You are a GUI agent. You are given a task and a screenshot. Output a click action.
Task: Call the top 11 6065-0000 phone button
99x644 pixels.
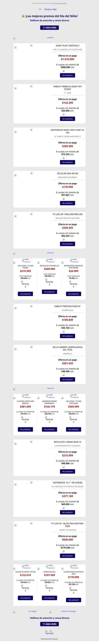tap(49, 28)
